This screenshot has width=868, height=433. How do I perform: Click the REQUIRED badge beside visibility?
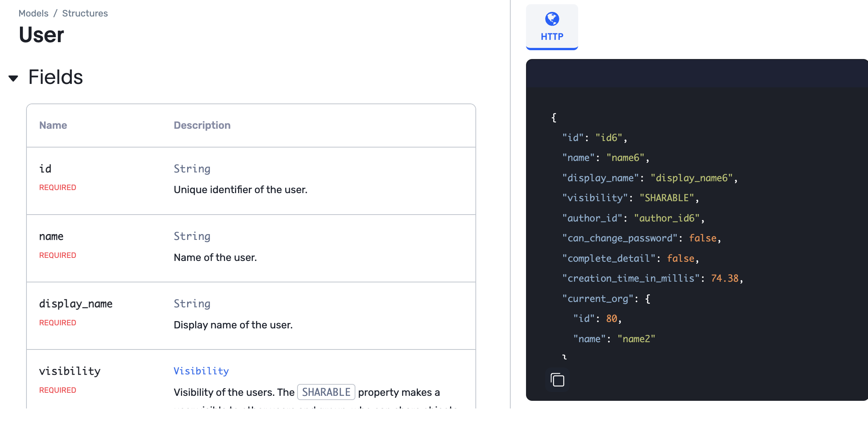coord(58,390)
